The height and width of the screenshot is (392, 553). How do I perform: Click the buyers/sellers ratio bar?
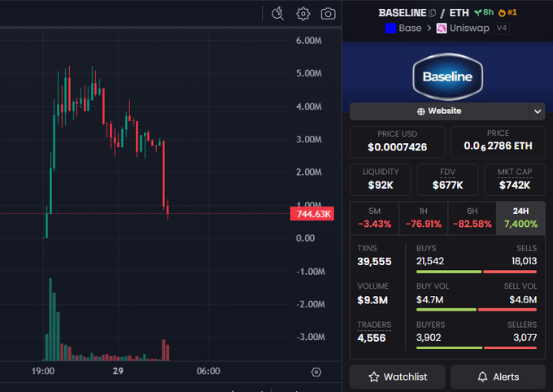coord(477,348)
